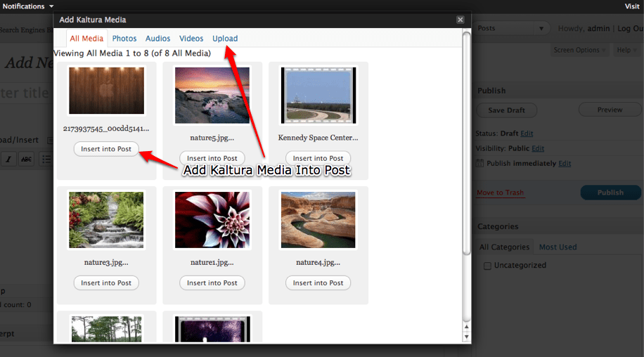Image resolution: width=644 pixels, height=357 pixels.
Task: Insert nature3.jpg into post
Action: [106, 283]
